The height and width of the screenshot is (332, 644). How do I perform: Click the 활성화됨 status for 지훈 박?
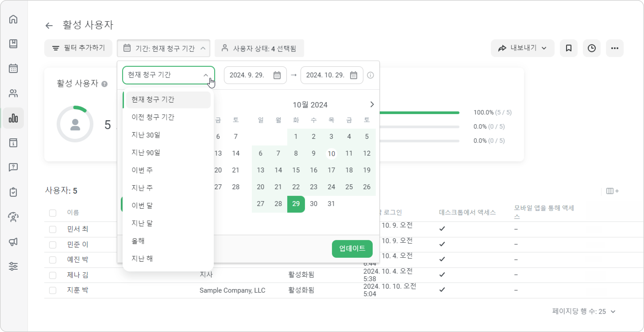[x=301, y=290]
